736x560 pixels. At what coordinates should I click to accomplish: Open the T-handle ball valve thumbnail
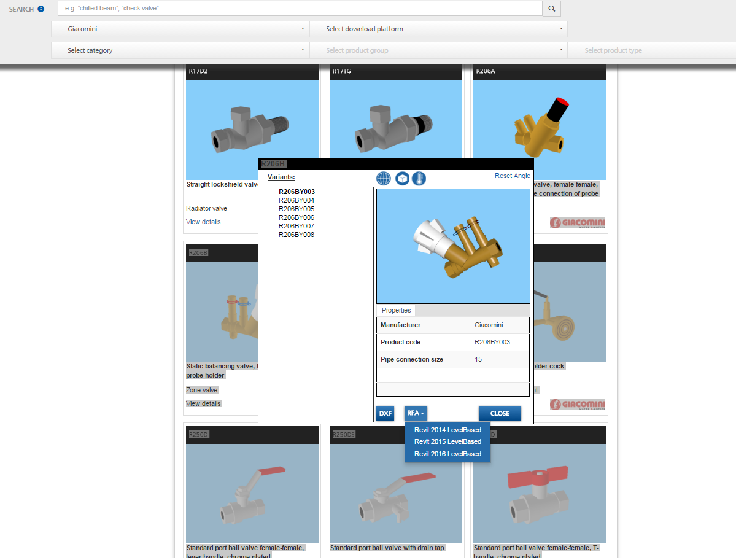click(540, 493)
